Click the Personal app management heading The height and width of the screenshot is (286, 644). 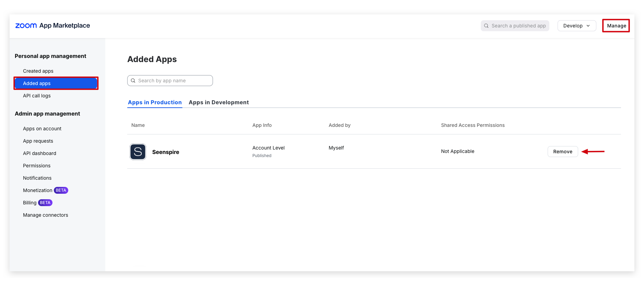click(50, 56)
